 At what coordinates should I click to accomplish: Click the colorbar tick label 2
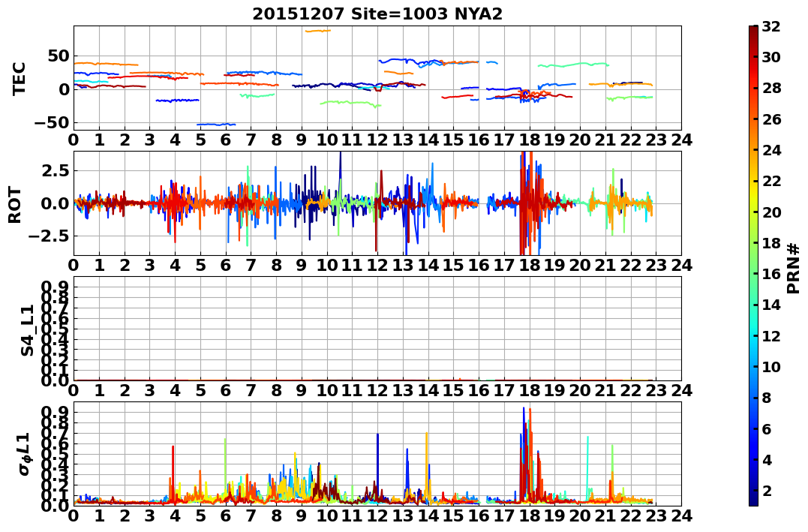pyautogui.click(x=767, y=490)
